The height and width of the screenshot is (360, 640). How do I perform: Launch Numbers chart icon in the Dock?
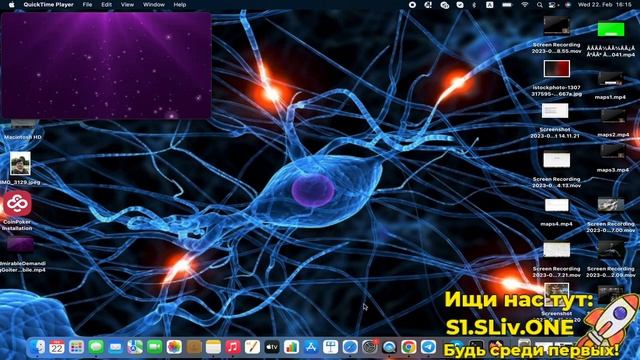pos(291,347)
